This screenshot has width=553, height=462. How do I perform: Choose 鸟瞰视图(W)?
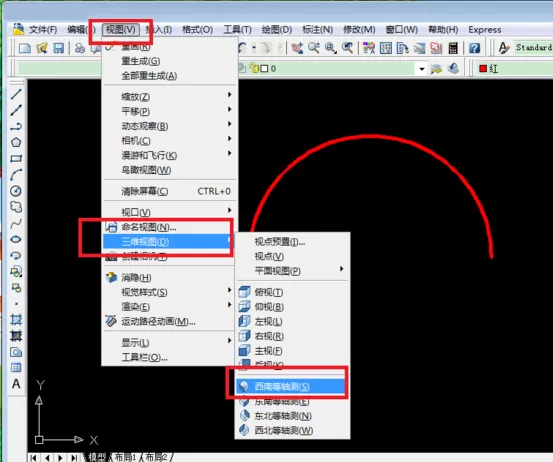[x=170, y=170]
